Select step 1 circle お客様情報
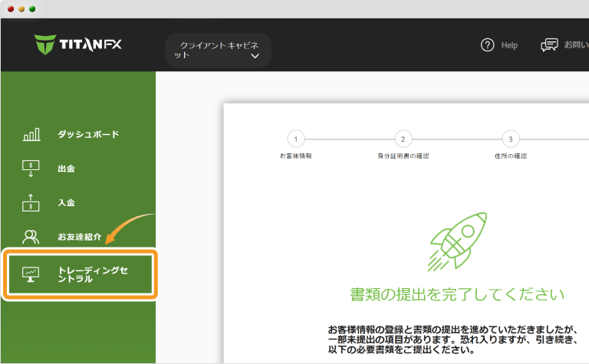Screen dimensions: 589x364 (x=295, y=139)
